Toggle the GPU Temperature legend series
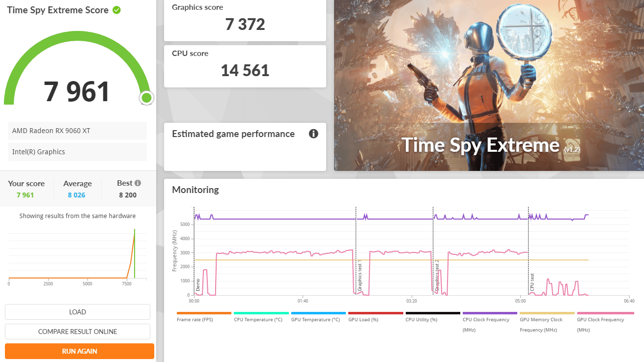 pyautogui.click(x=315, y=319)
